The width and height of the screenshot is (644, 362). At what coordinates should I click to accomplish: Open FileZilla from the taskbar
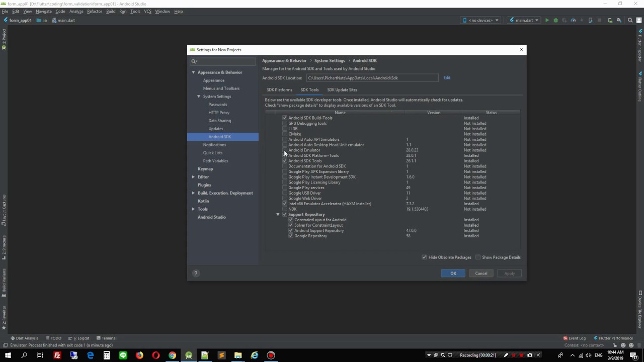(57, 355)
